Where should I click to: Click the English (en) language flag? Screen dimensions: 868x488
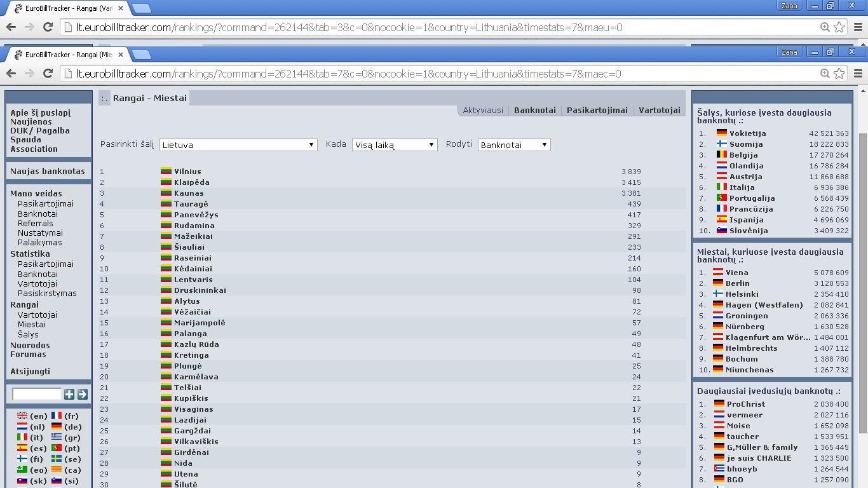pyautogui.click(x=22, y=416)
